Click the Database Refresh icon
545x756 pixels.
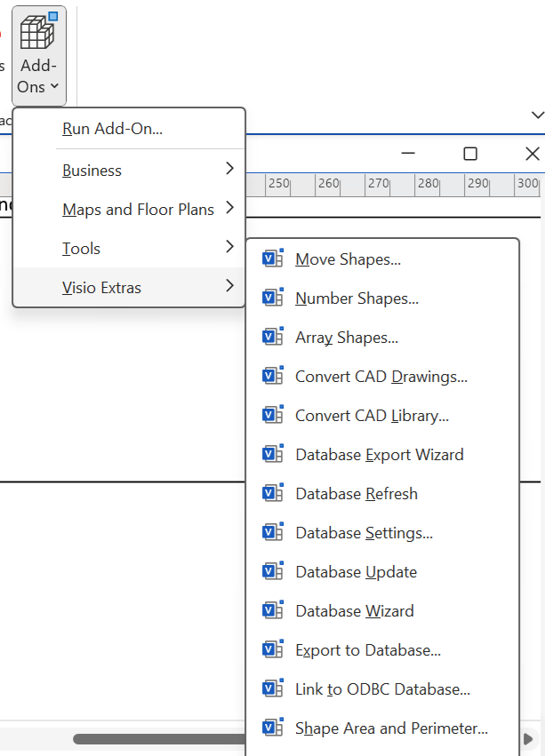[273, 493]
